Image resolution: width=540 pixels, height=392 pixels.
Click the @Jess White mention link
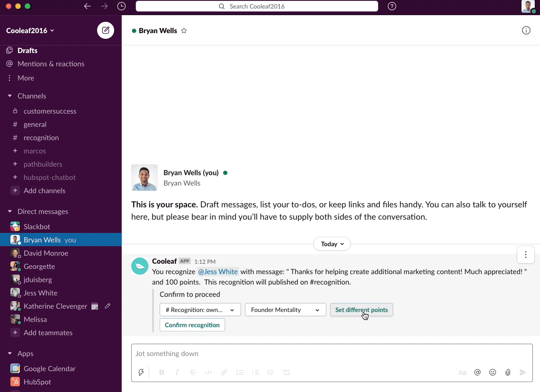coord(217,272)
